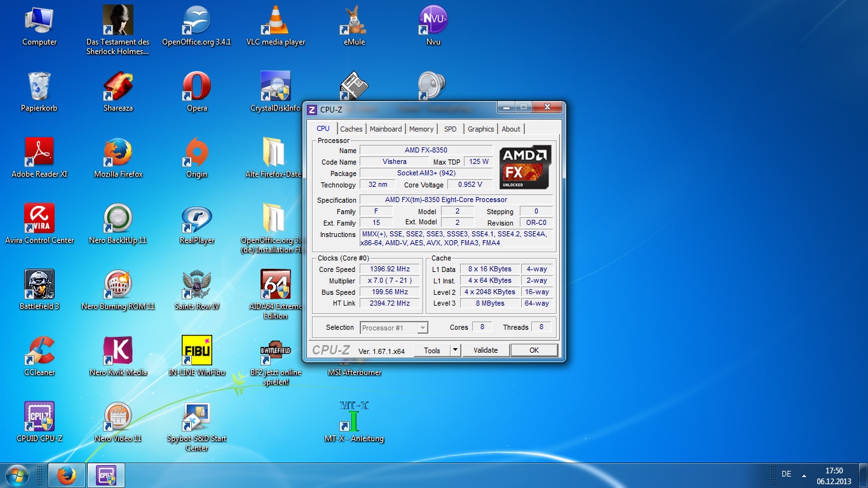Select Spybot-S&D Start Center shortcut
Image resolution: width=868 pixels, height=488 pixels.
[x=196, y=427]
